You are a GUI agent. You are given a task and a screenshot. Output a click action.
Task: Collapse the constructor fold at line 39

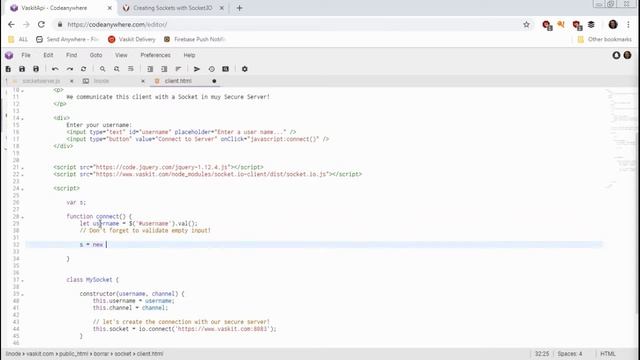(22, 294)
